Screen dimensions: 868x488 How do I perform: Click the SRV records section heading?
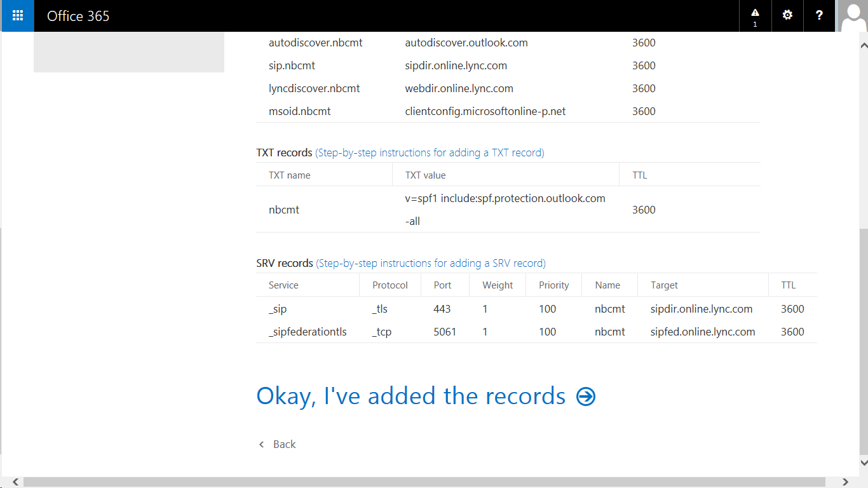(285, 263)
